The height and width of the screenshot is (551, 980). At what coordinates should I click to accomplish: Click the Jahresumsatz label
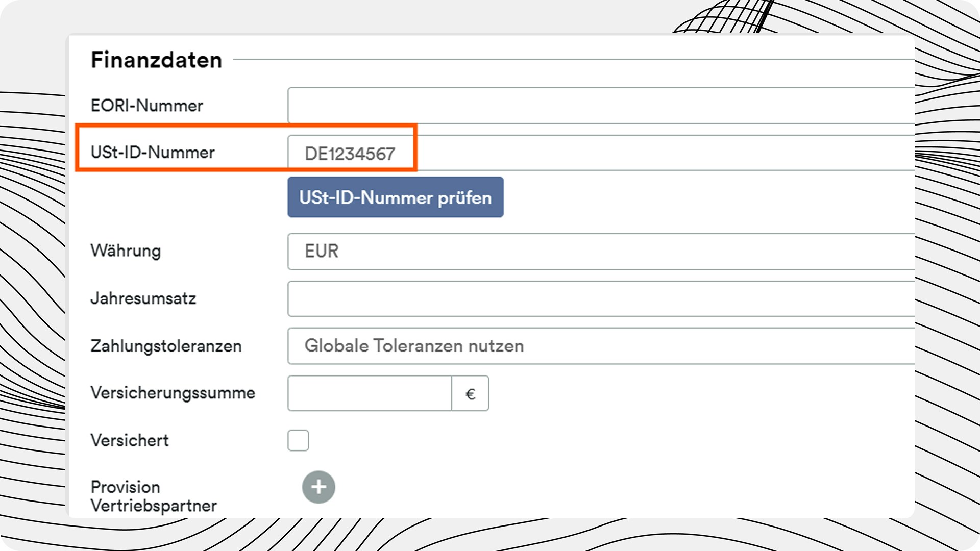(143, 298)
